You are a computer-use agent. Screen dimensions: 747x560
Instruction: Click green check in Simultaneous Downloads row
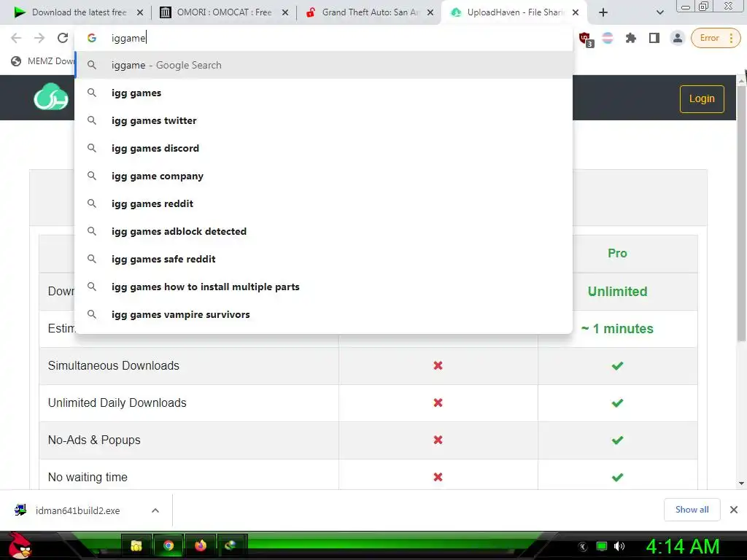617,366
